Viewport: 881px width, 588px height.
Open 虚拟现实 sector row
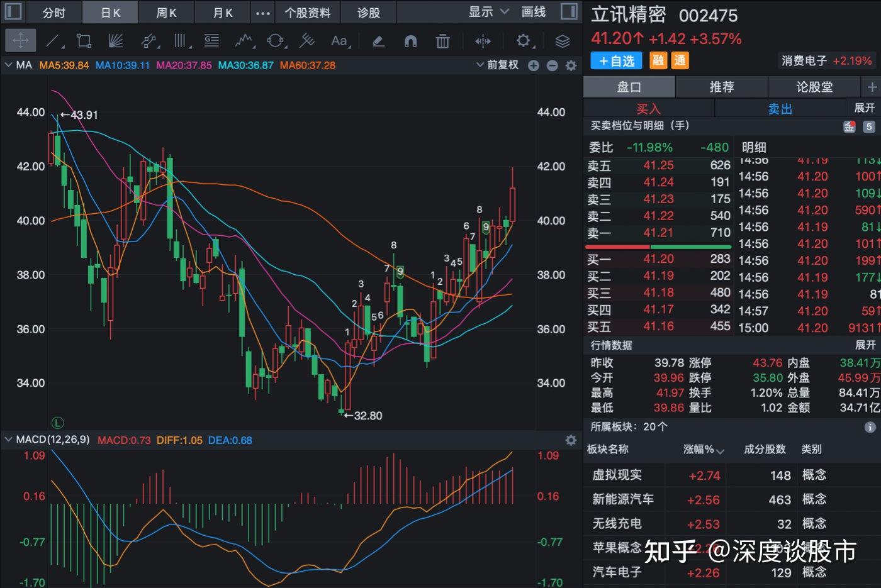coord(732,475)
